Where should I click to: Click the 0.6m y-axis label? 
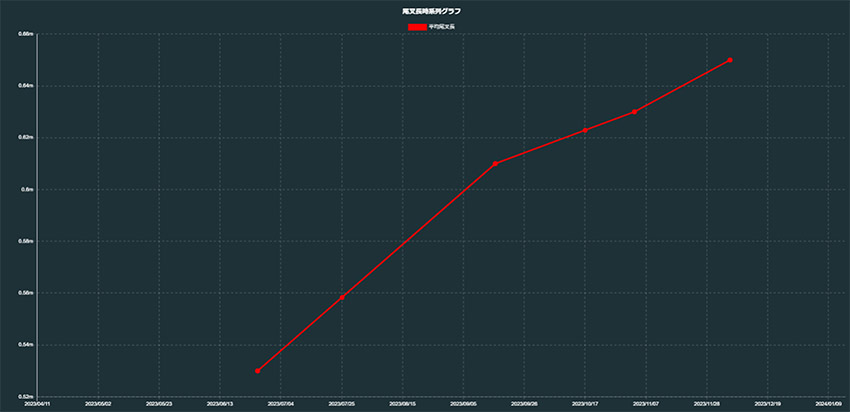pyautogui.click(x=28, y=189)
